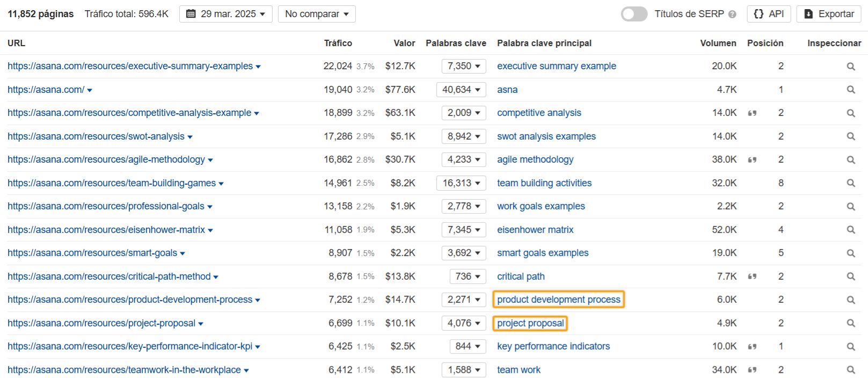Click SERP feature quote icon for competitive analysis

(752, 113)
